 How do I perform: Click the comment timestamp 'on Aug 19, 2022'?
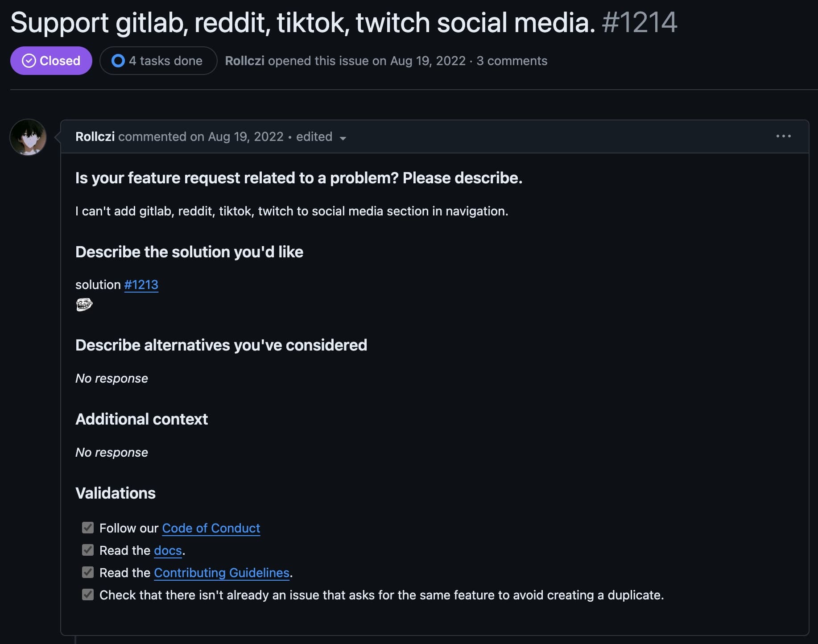237,136
